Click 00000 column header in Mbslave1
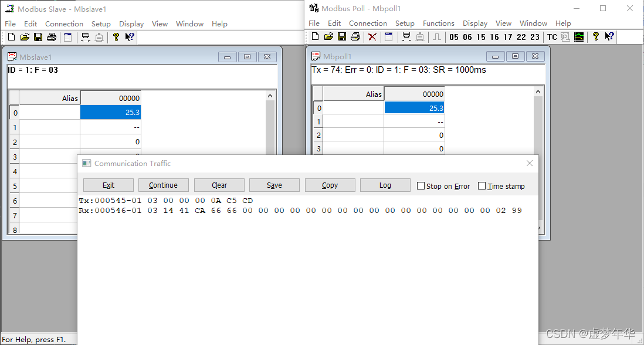 click(x=110, y=98)
